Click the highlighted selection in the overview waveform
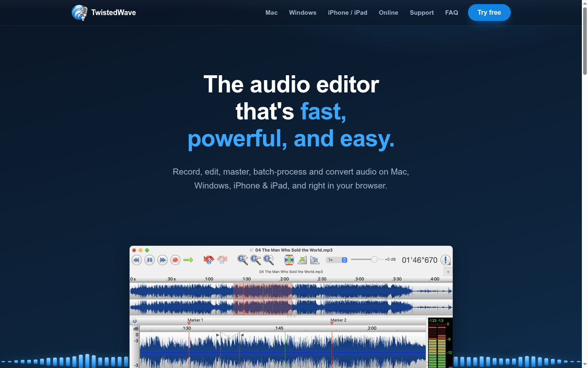 click(263, 299)
